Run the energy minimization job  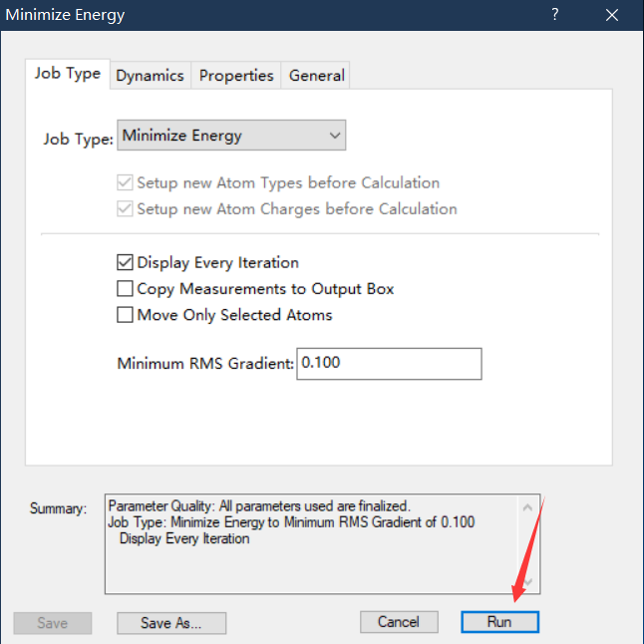499,622
